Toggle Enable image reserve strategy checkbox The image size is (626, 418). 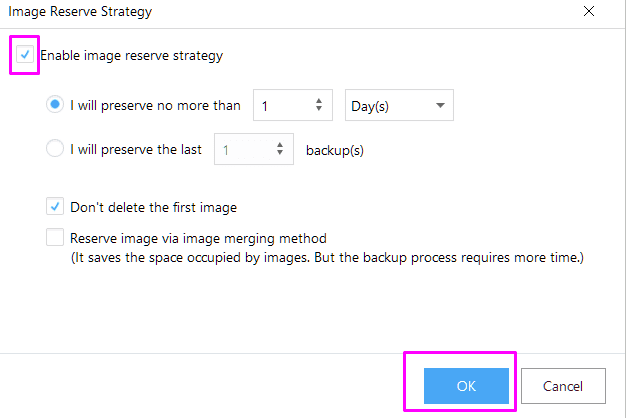tap(25, 55)
